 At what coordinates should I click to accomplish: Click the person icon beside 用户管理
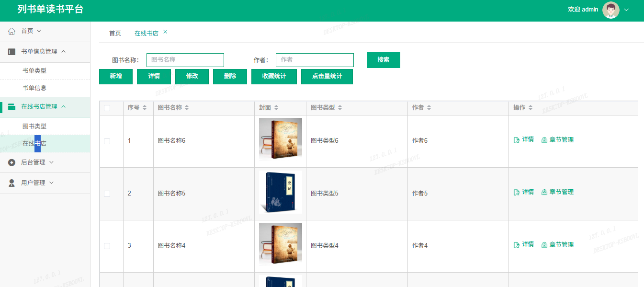pyautogui.click(x=12, y=183)
